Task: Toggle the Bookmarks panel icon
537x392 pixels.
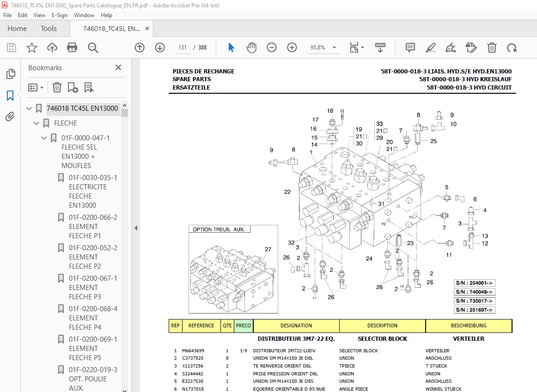Action: pyautogui.click(x=10, y=96)
